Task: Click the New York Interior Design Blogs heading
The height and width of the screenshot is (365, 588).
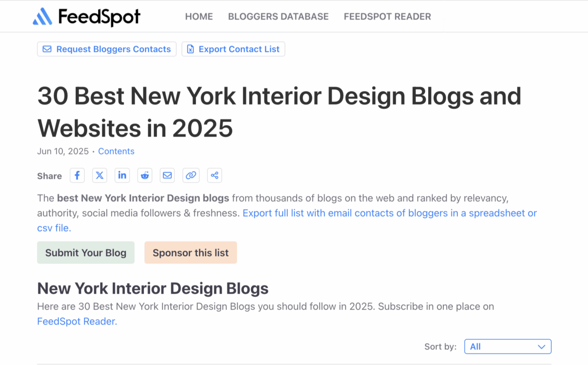Action: 153,288
